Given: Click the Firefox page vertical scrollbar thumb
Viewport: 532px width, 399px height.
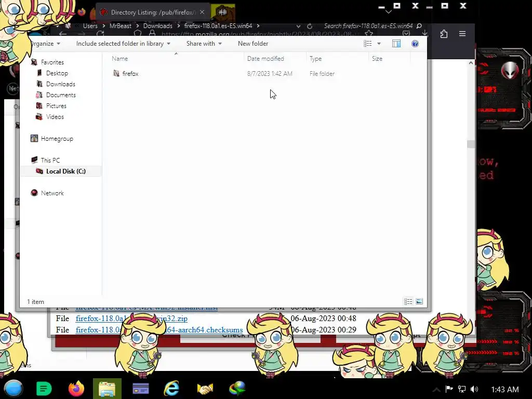Looking at the screenshot, I should [471, 144].
